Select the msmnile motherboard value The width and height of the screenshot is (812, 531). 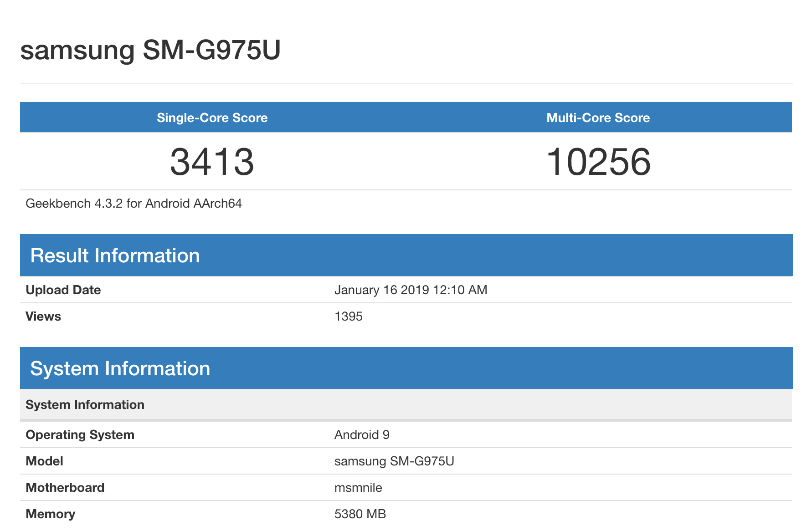[x=358, y=488]
